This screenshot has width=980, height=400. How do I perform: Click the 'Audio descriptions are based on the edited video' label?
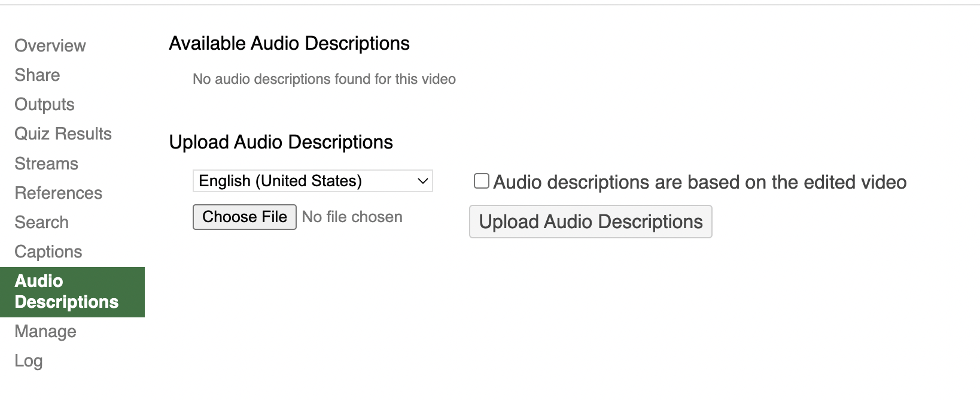pos(699,182)
